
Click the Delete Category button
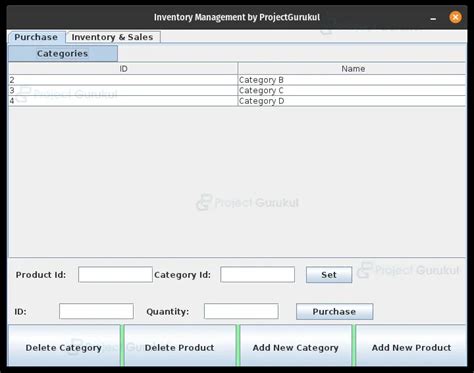[x=64, y=347]
